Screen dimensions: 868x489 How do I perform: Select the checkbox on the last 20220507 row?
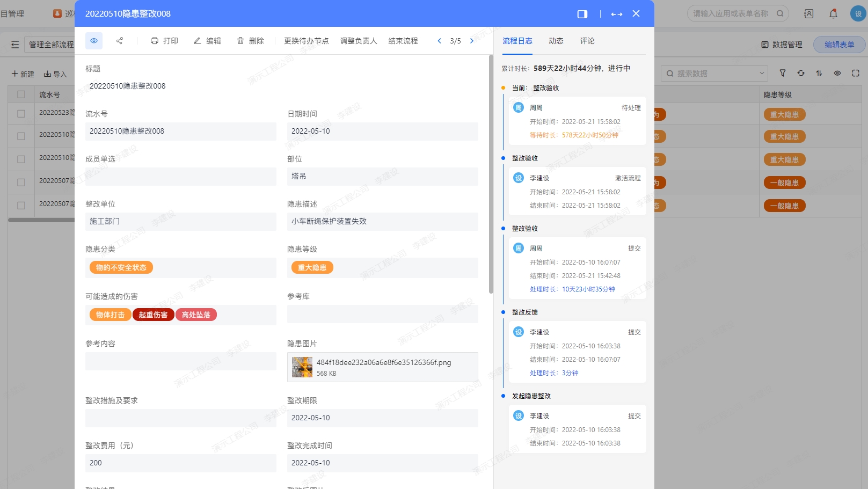tap(21, 206)
